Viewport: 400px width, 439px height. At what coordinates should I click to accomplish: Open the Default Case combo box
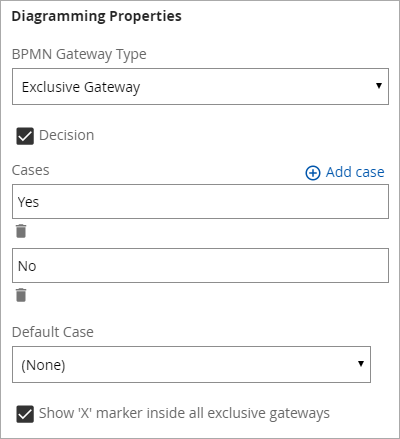click(191, 364)
